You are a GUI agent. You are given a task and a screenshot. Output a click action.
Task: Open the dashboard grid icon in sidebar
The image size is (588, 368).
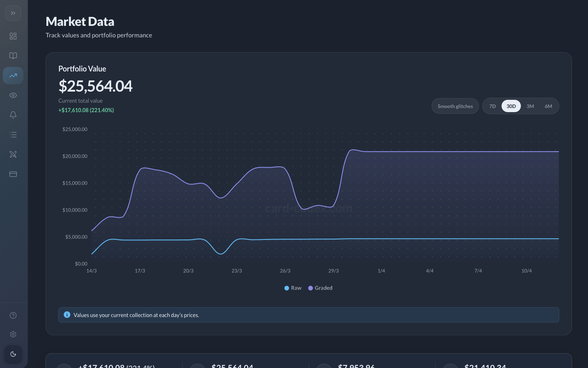click(x=13, y=36)
